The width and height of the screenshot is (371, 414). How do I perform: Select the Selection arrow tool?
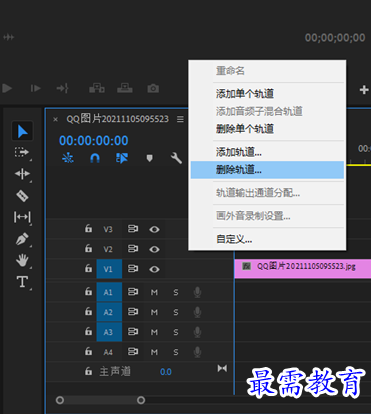[22, 131]
